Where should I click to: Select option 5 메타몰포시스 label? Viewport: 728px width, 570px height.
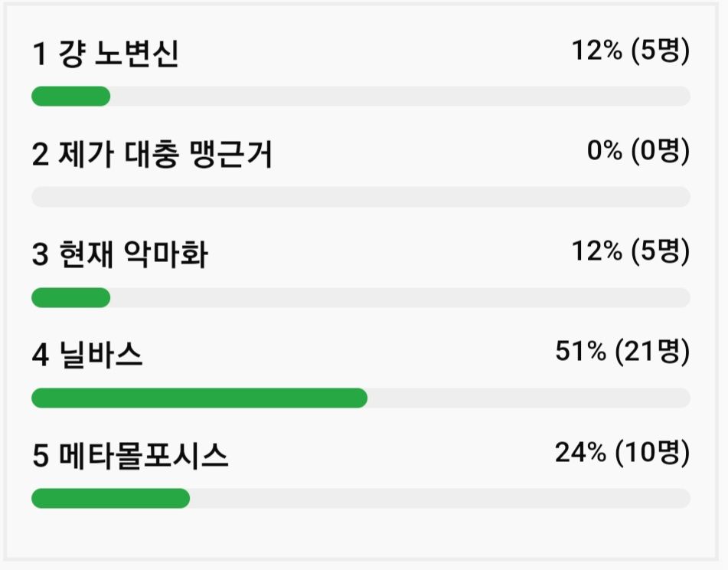(130, 457)
